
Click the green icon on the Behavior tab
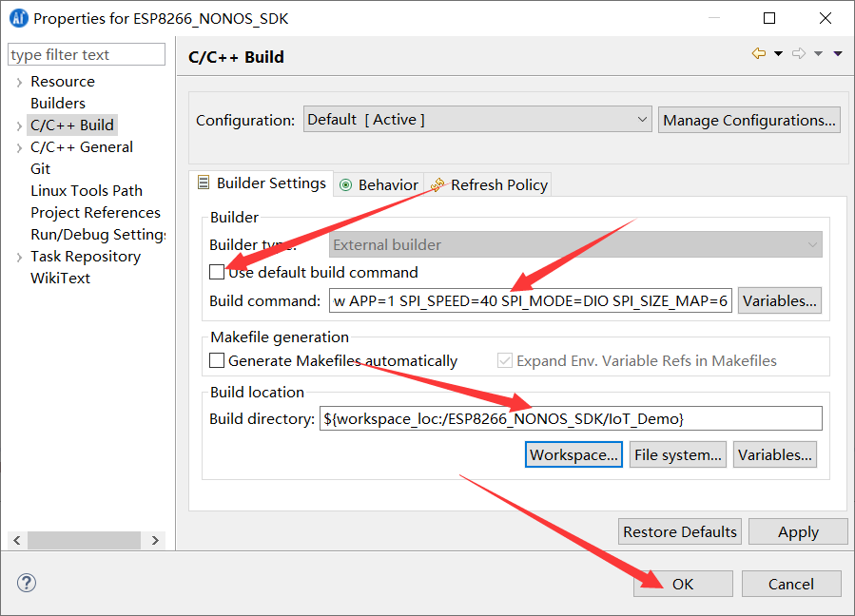344,184
